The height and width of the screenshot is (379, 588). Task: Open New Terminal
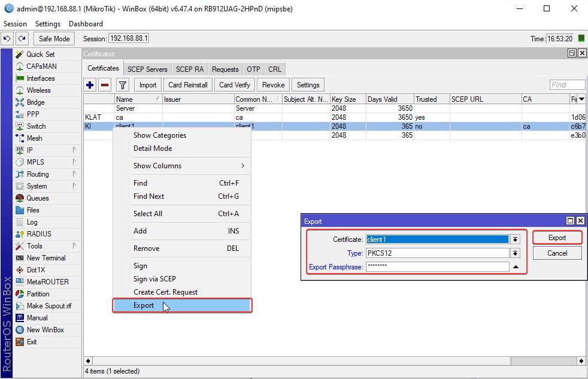tap(46, 258)
